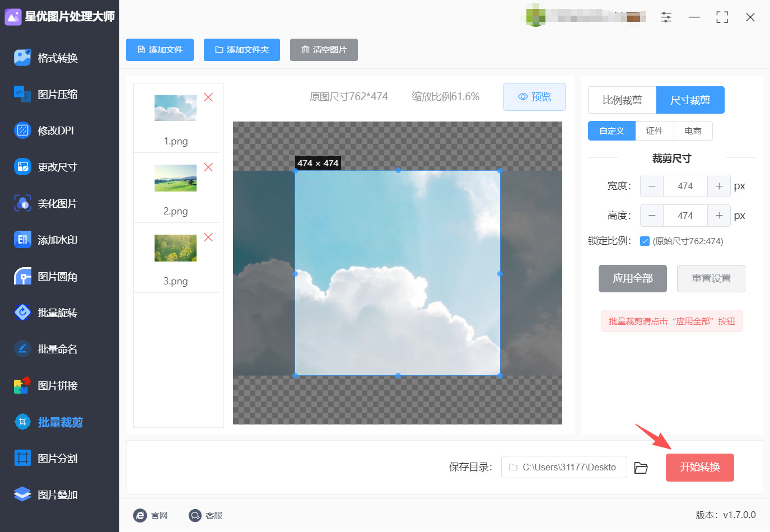Decrease 宽度 width with minus button
This screenshot has height=532, width=770.
tap(652, 186)
